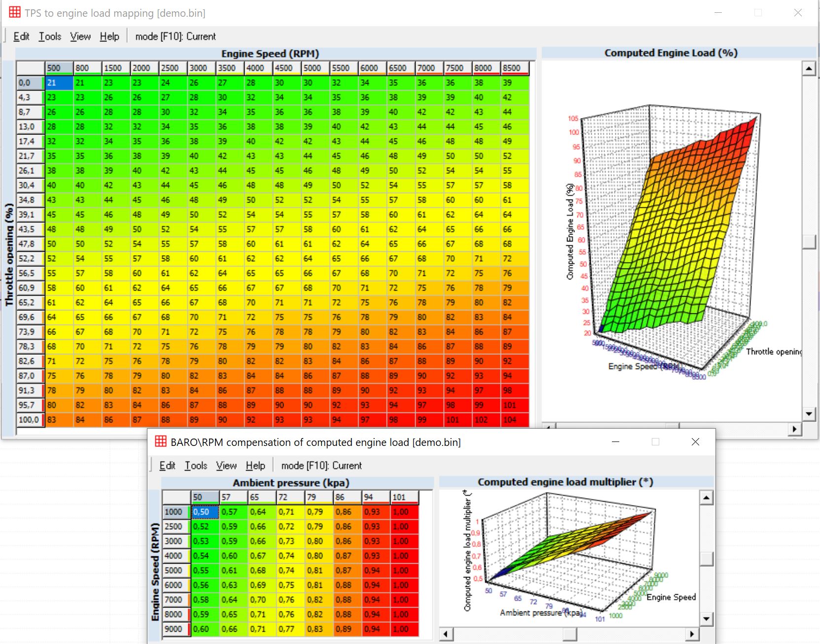The height and width of the screenshot is (644, 820).
Task: Click up arrow of load multiplier chart scrollbar
Action: click(x=706, y=498)
